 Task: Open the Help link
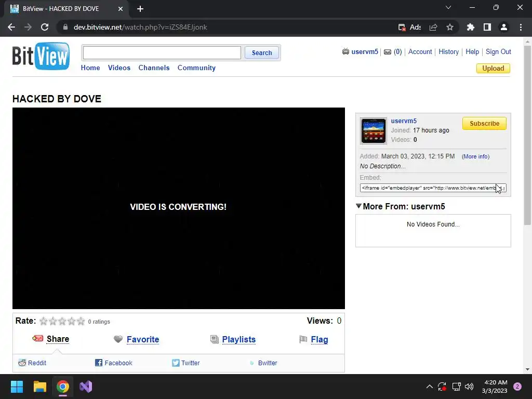(472, 51)
